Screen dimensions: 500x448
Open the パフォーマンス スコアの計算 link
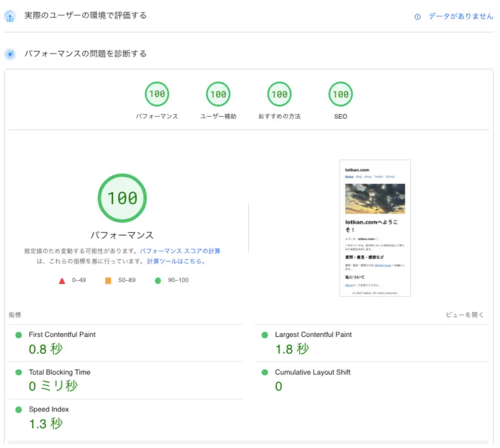click(180, 251)
